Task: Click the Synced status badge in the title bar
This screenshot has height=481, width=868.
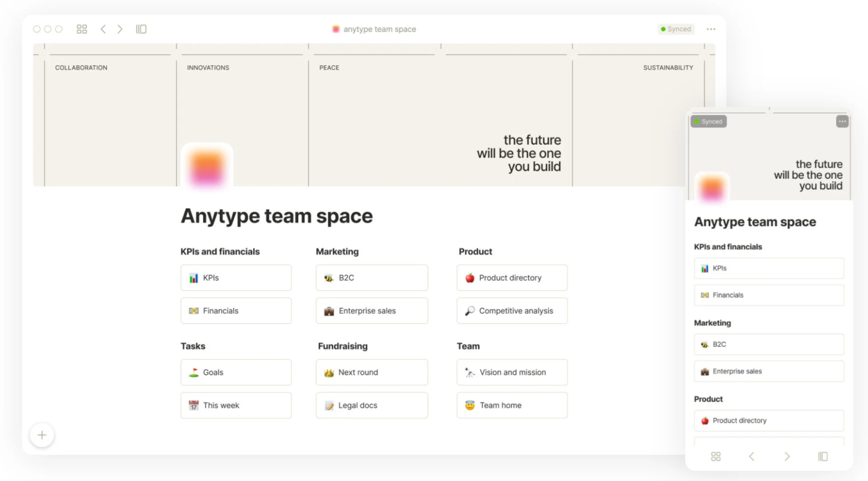Action: point(676,29)
